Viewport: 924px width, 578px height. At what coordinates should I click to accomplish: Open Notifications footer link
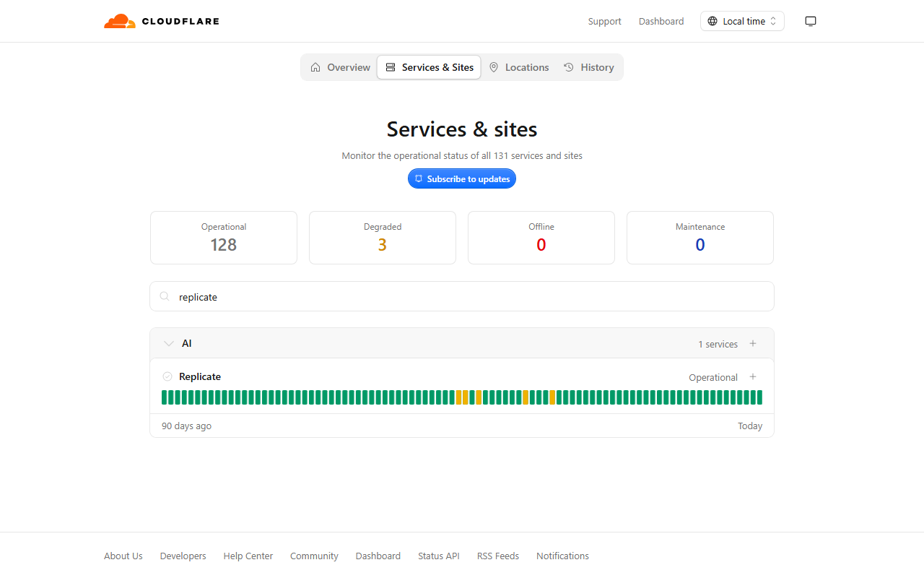pyautogui.click(x=562, y=556)
